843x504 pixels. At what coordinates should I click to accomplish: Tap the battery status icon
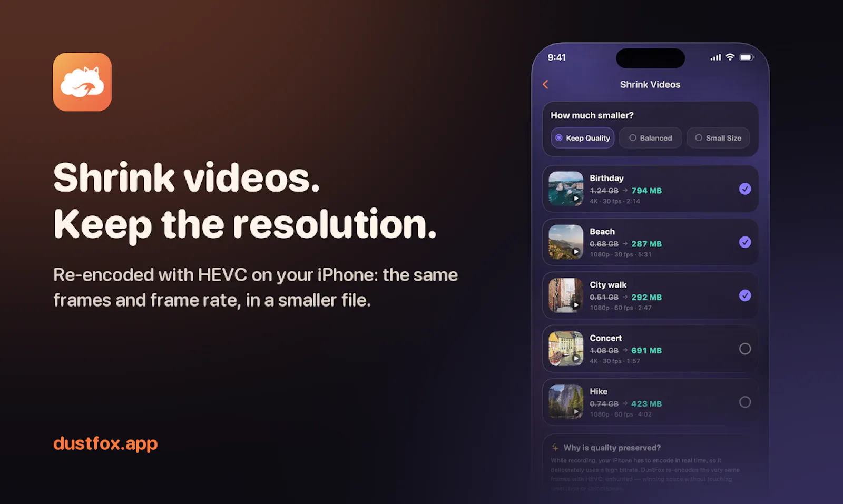[x=747, y=57]
